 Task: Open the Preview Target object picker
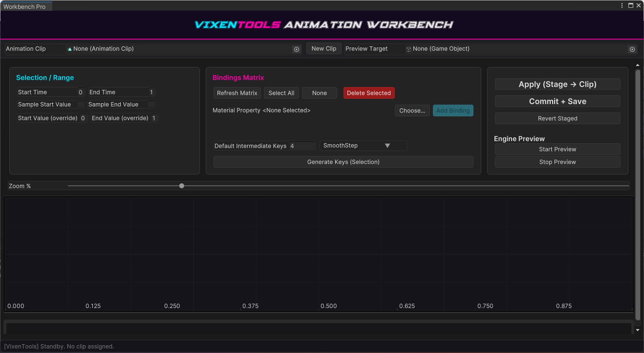[x=632, y=49]
